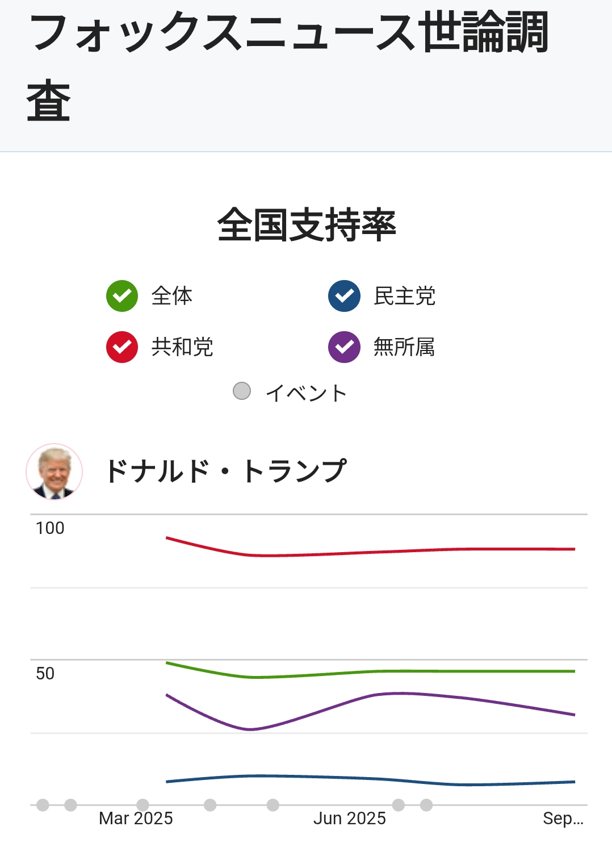The width and height of the screenshot is (612, 868).
Task: Click the second event dot on timeline
Action: [x=70, y=805]
